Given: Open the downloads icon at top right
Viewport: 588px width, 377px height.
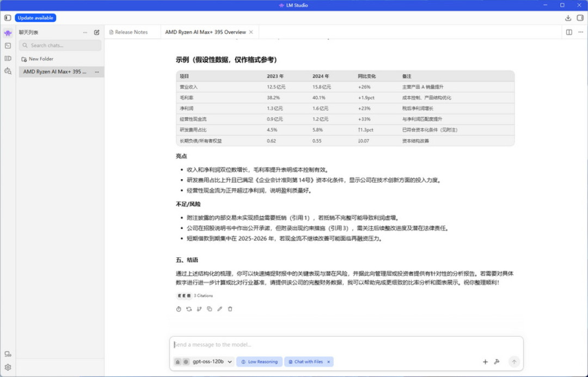Looking at the screenshot, I should point(568,17).
